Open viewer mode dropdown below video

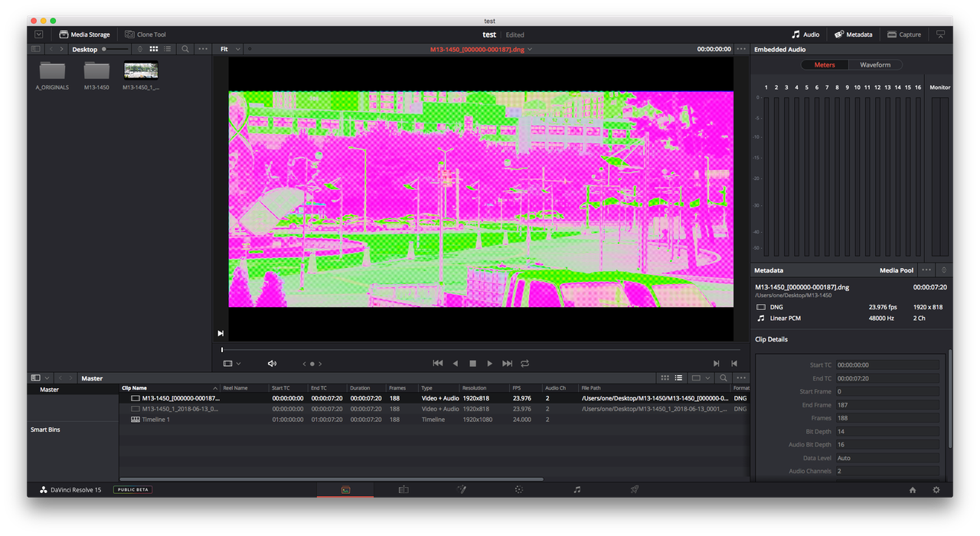coord(232,364)
